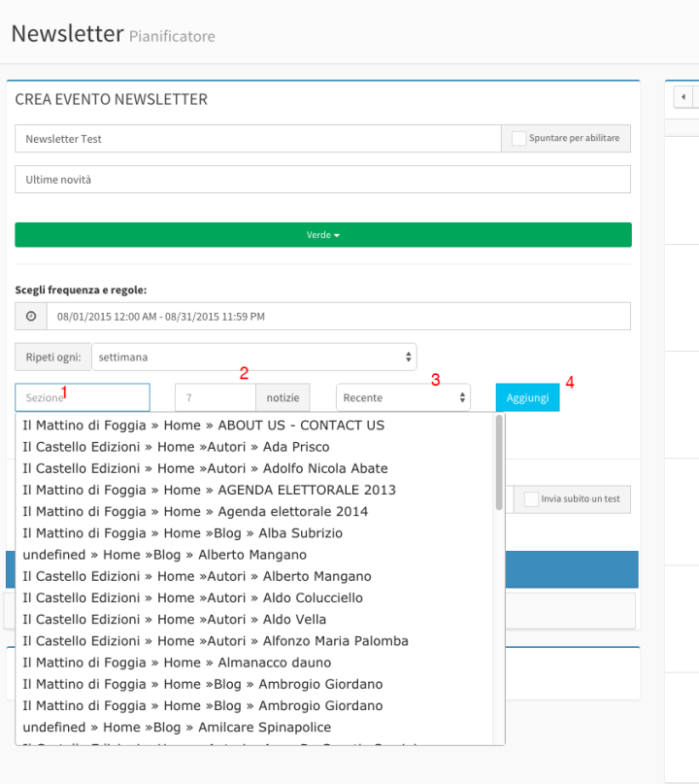Click the 'Aggiungi' button
699x784 pixels.
coord(527,397)
